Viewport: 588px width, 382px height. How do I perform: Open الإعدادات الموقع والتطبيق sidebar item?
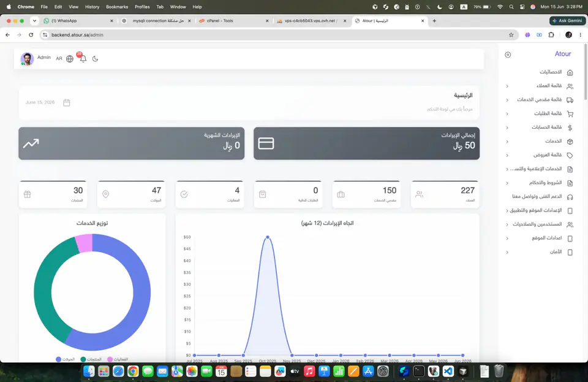(x=539, y=210)
